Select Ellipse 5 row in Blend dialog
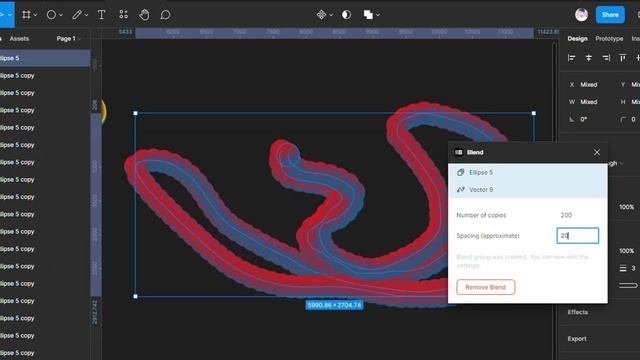 point(528,173)
